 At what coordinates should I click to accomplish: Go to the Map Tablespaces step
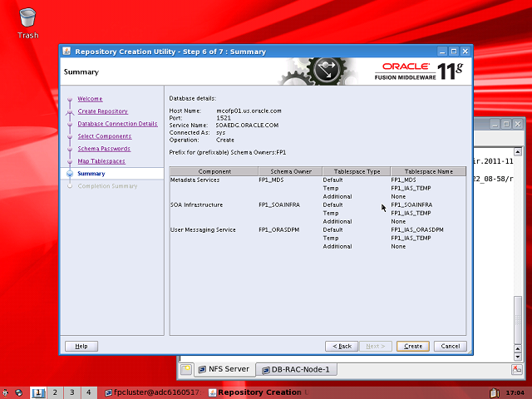click(x=101, y=161)
